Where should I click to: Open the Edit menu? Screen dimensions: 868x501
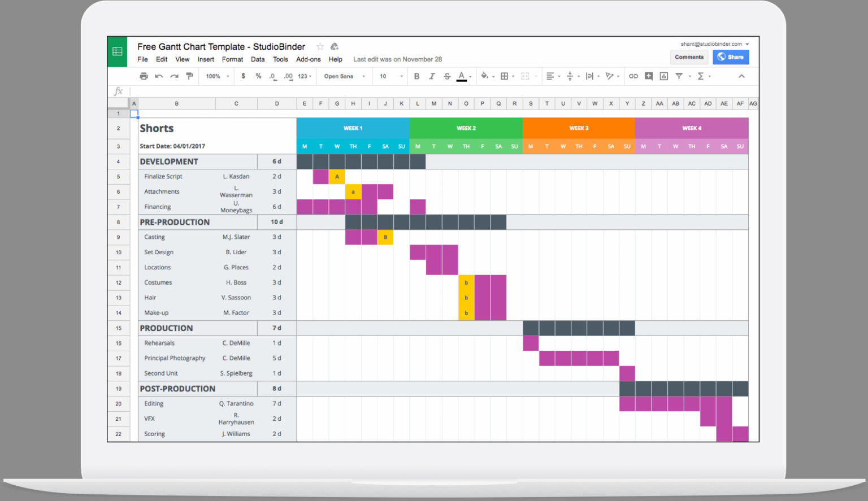162,59
